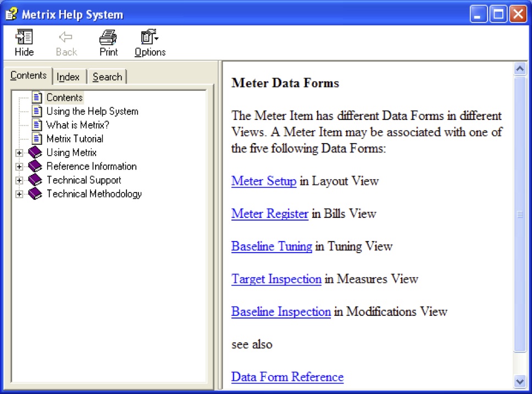Follow the Target Inspection link
Viewport: 532px width, 394px height.
pos(276,279)
